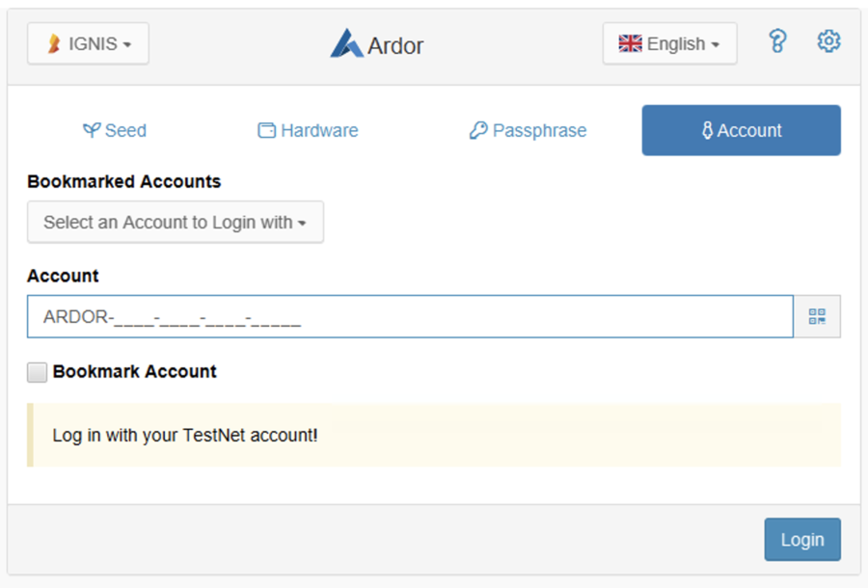
Task: Open the Passphrase login tab
Action: pos(528,130)
